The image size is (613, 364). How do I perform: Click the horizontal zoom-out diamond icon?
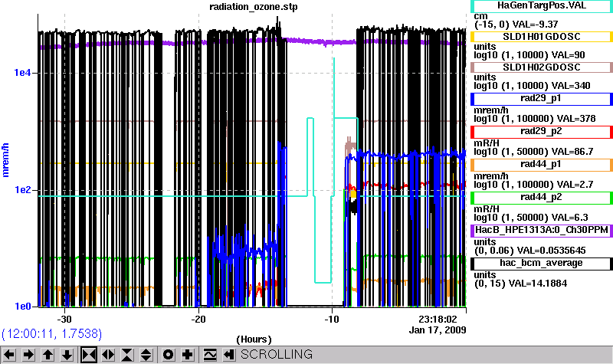tap(108, 355)
